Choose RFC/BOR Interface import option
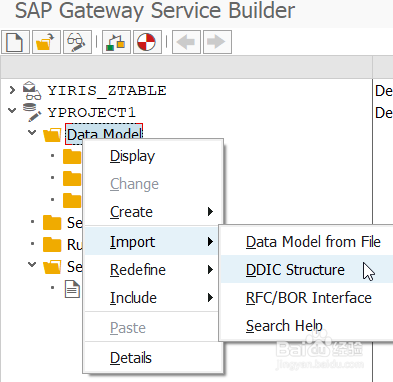393x382 pixels. (309, 298)
